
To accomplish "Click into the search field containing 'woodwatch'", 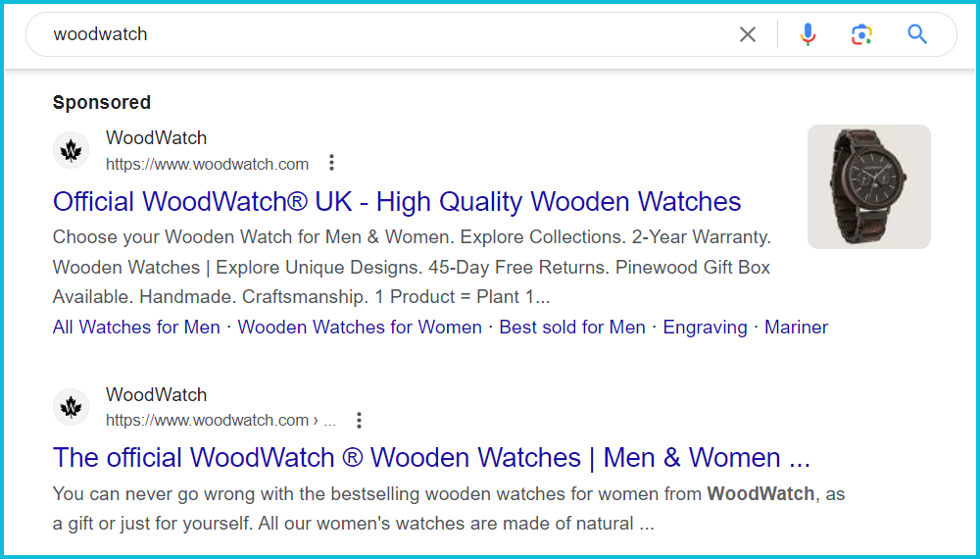I will pos(392,34).
